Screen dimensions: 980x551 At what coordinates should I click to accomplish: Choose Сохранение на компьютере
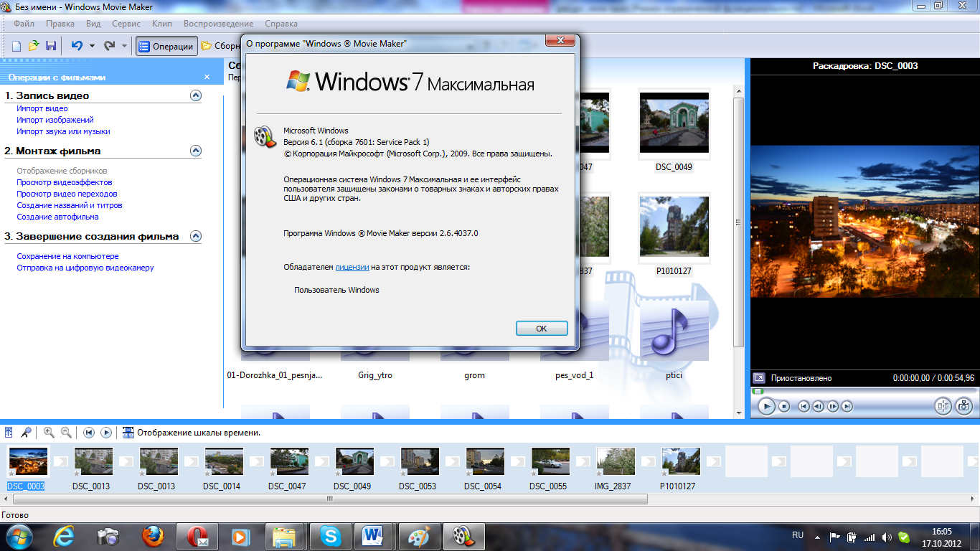[67, 256]
